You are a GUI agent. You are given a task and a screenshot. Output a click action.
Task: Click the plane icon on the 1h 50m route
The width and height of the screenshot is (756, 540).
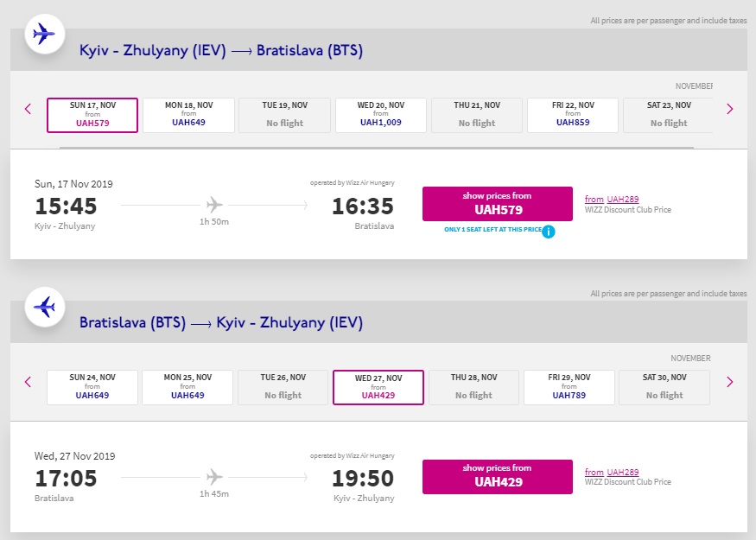[214, 205]
